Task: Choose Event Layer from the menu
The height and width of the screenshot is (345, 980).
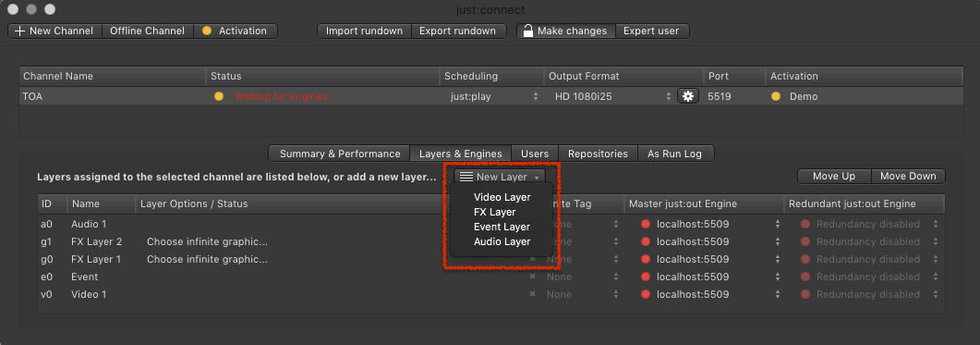Action: click(502, 227)
